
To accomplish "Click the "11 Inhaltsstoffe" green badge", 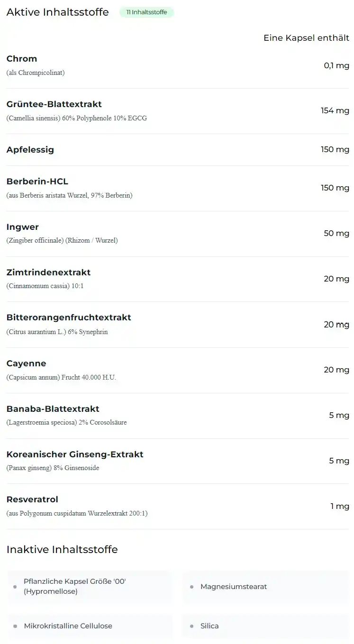I will tap(146, 12).
